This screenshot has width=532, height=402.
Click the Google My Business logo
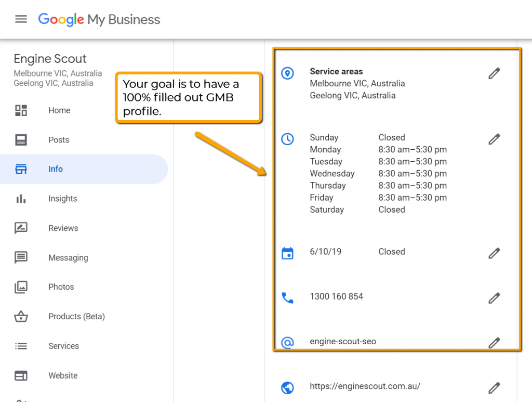(99, 20)
